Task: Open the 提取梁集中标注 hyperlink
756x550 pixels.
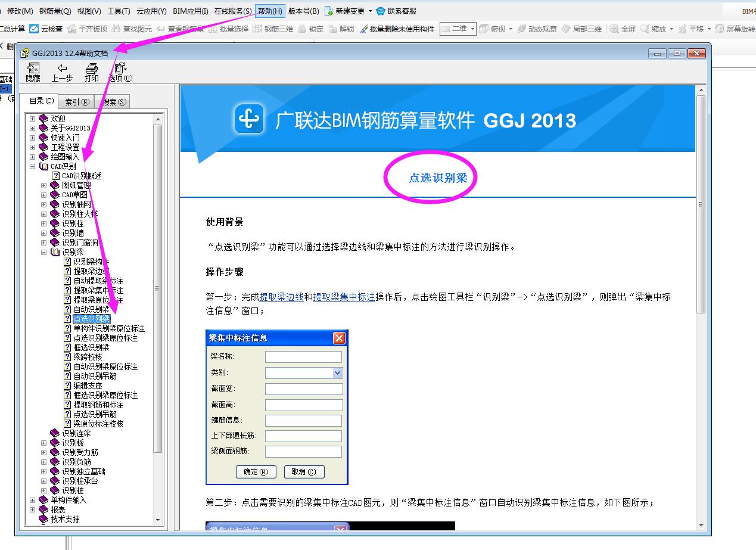Action: pyautogui.click(x=344, y=297)
